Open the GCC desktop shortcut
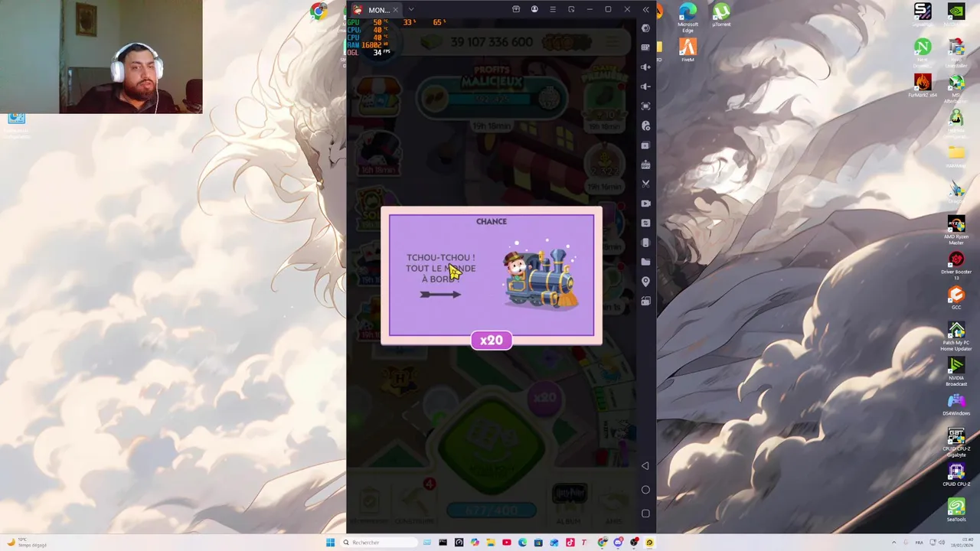980x551 pixels. [956, 298]
